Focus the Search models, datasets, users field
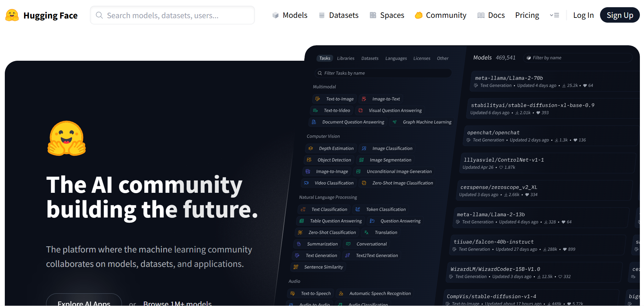Screen dimensions: 644x306 point(172,15)
